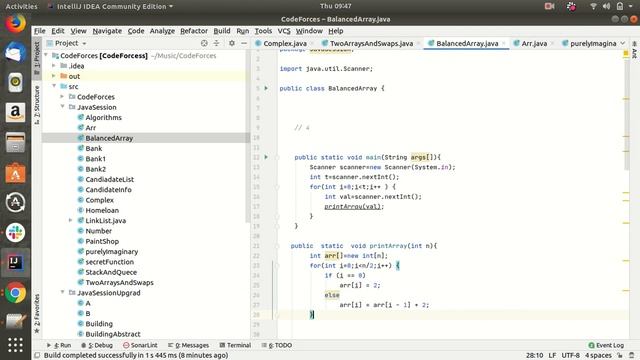The height and width of the screenshot is (360, 640).
Task: Open Amazon launcher in the dock
Action: pyautogui.click(x=15, y=112)
